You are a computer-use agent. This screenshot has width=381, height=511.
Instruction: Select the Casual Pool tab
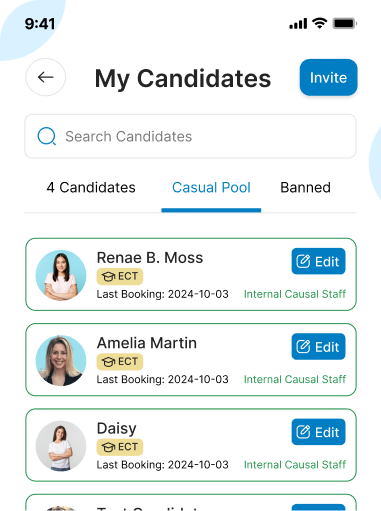click(x=211, y=187)
